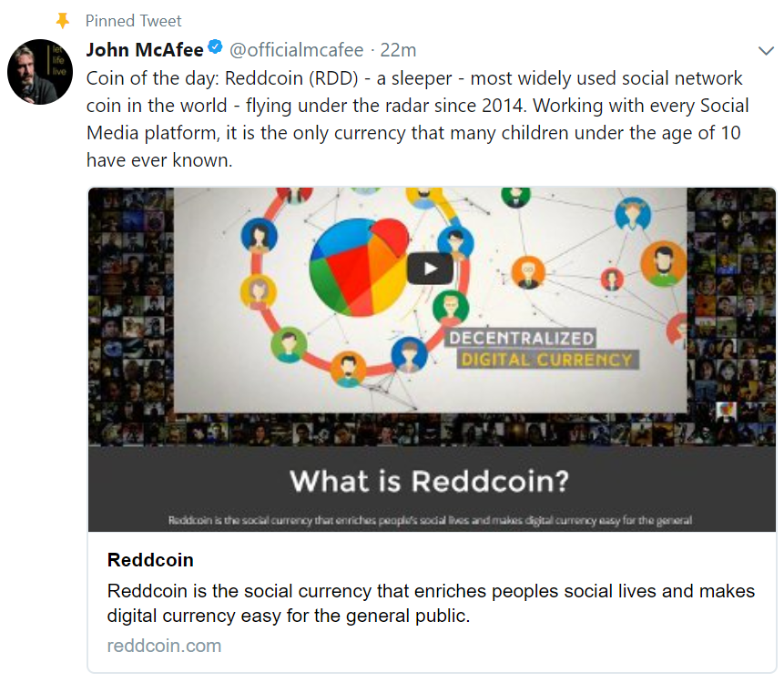Open the reddcoin.com link
The width and height of the screenshot is (784, 693).
[x=164, y=646]
